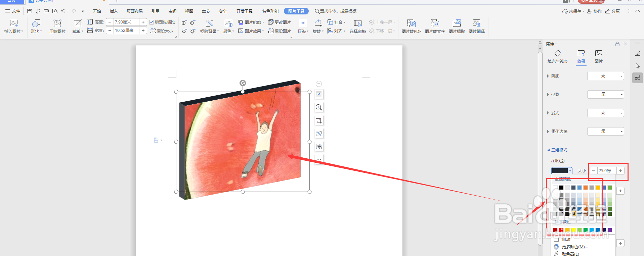The width and height of the screenshot is (644, 256).
Task: Open the Align (对齐) dropdown
Action: tap(337, 31)
